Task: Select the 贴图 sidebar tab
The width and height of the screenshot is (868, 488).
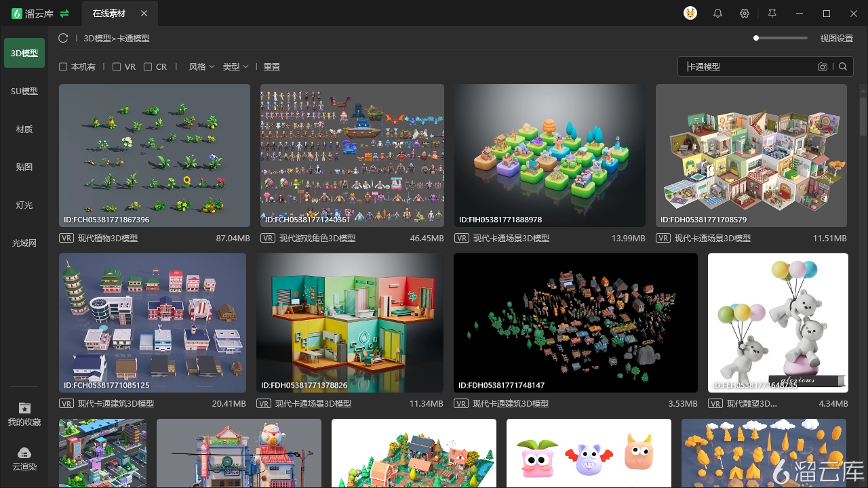Action: pyautogui.click(x=24, y=167)
